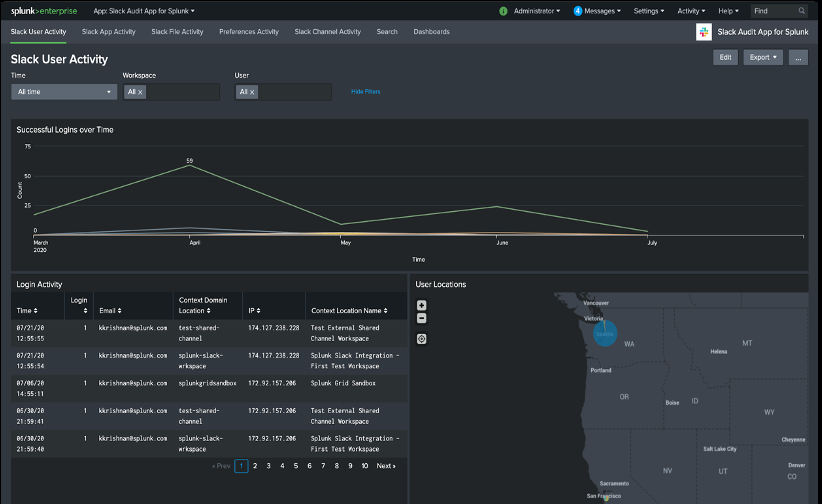822x504 pixels.
Task: Click the Slack Audit App for Splunk title
Action: click(763, 32)
